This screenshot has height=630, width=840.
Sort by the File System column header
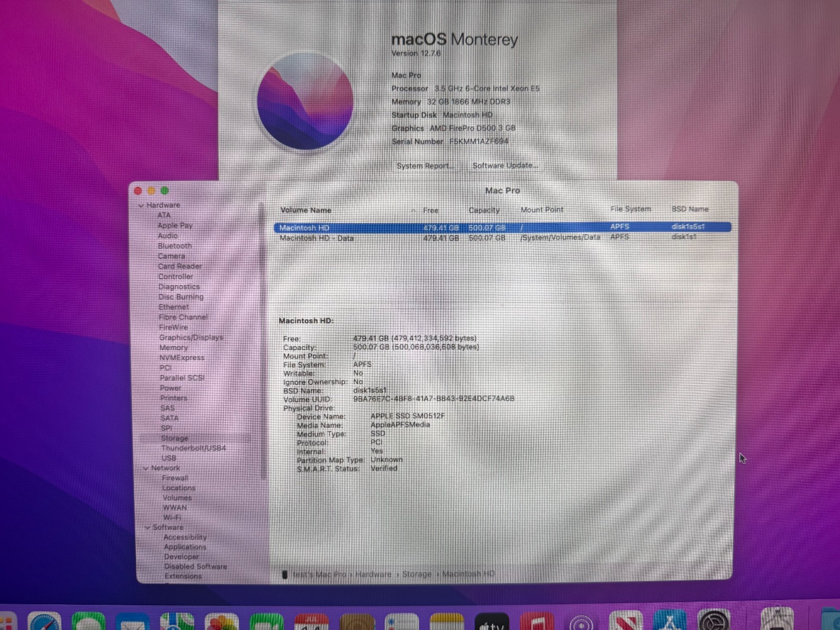pyautogui.click(x=631, y=209)
